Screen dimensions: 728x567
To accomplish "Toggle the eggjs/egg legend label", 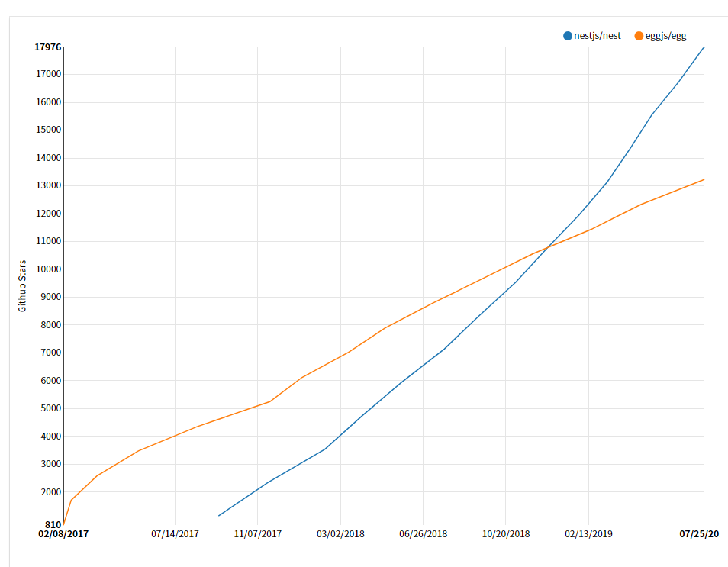I will pyautogui.click(x=665, y=36).
